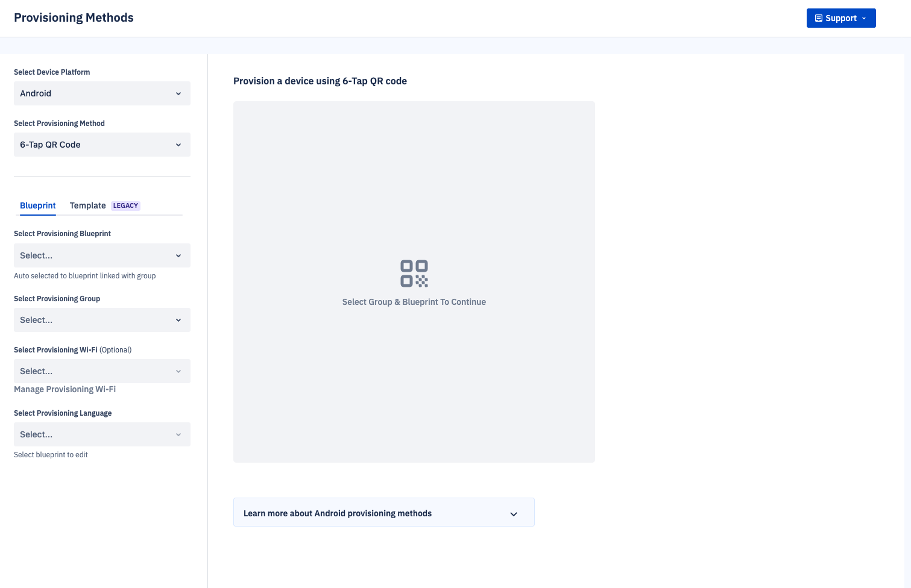Click the chevron in the Provisioning Wi-Fi field
The height and width of the screenshot is (588, 911).
[178, 371]
